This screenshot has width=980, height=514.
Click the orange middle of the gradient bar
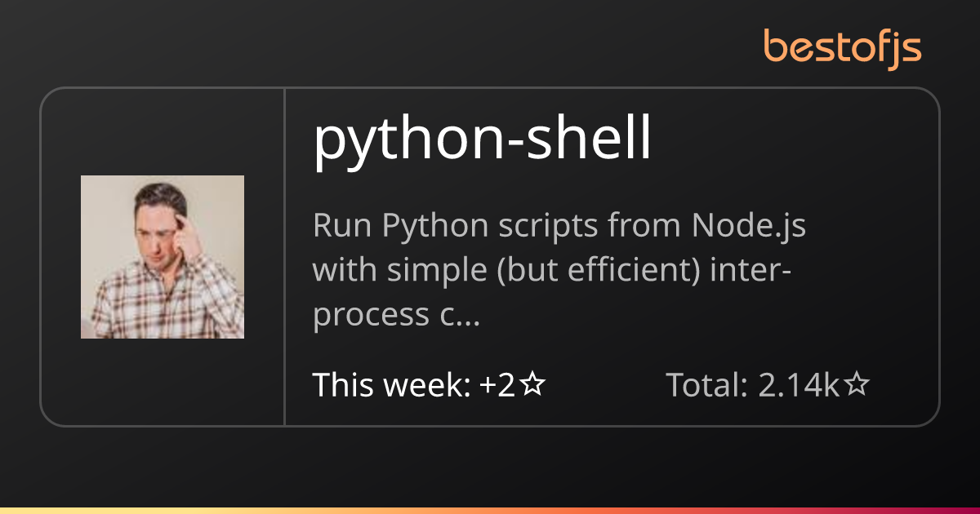pos(490,511)
